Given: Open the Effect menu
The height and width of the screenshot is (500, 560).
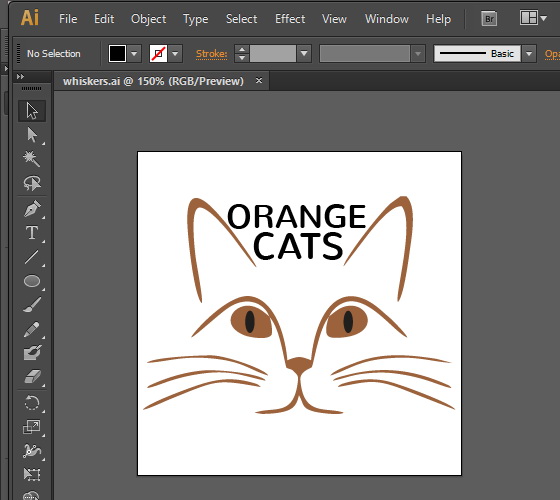Looking at the screenshot, I should (290, 19).
